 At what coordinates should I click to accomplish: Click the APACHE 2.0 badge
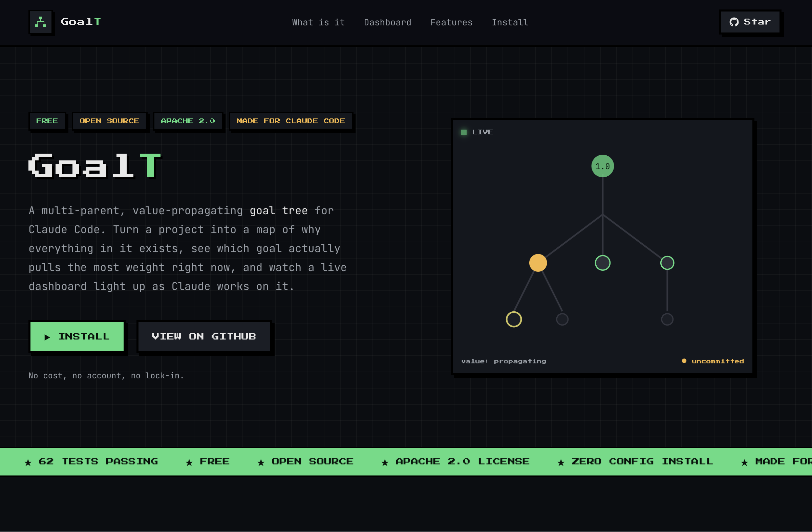click(x=188, y=121)
